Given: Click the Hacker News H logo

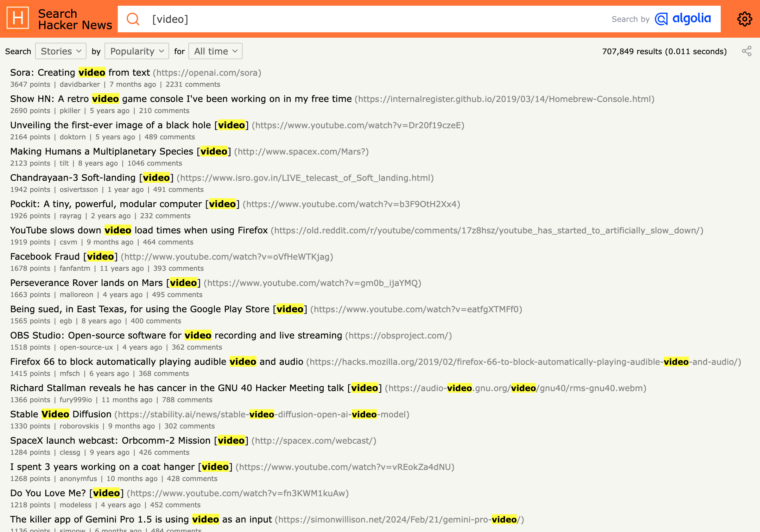Looking at the screenshot, I should click(x=17, y=18).
